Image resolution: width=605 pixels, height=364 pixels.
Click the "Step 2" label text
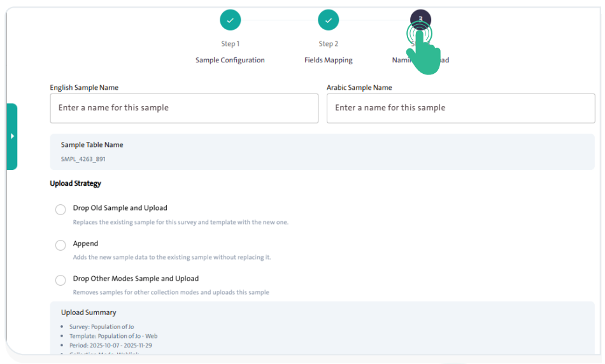point(328,44)
